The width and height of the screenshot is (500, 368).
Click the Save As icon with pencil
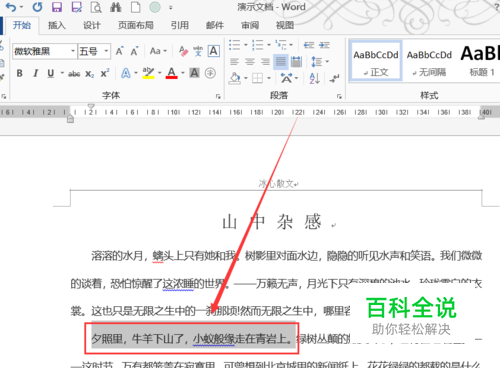tap(77, 7)
